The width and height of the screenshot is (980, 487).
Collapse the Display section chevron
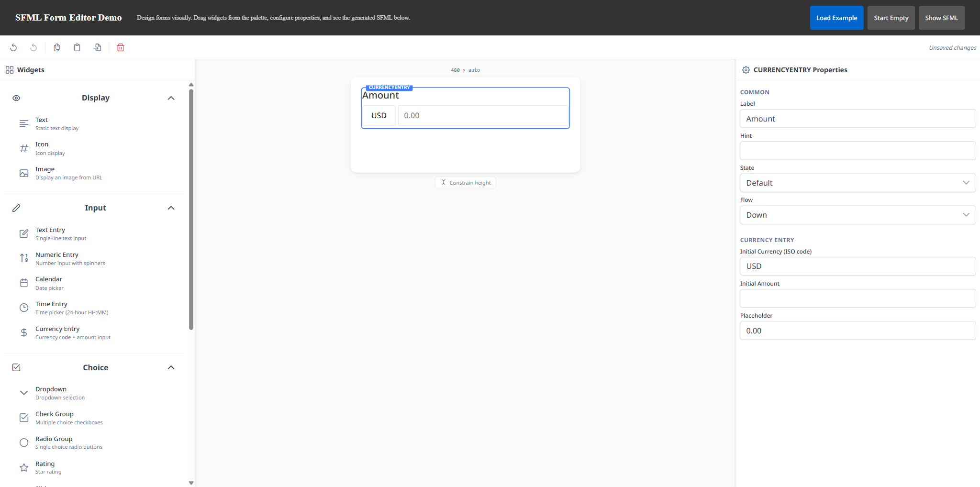(x=171, y=98)
